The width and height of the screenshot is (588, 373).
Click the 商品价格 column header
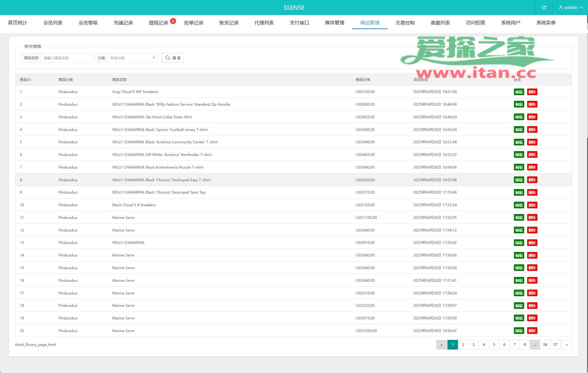tap(363, 80)
